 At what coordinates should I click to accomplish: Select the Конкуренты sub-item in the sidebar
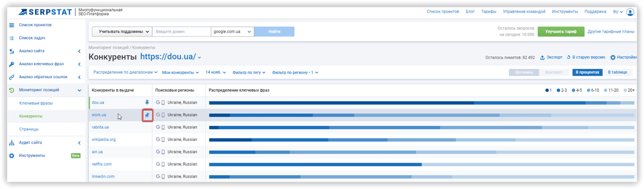pos(31,116)
